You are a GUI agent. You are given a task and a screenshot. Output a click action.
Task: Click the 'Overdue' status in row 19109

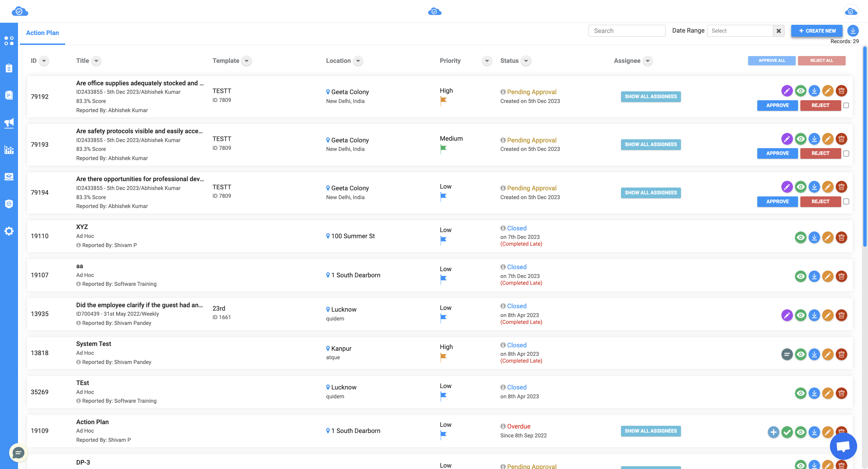pyautogui.click(x=519, y=426)
